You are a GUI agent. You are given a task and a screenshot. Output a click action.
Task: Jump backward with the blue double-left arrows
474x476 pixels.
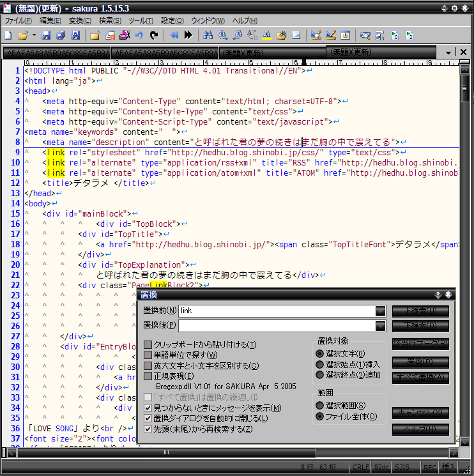[174, 36]
